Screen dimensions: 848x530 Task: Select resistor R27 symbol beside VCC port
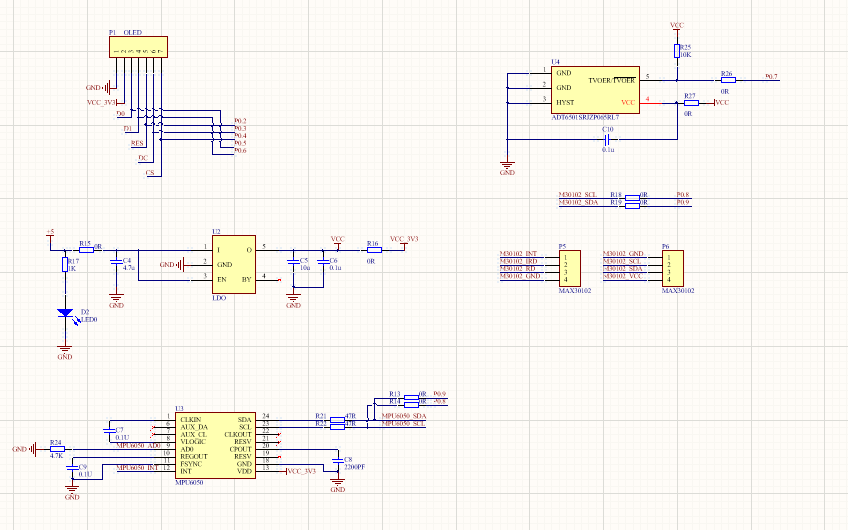click(691, 103)
